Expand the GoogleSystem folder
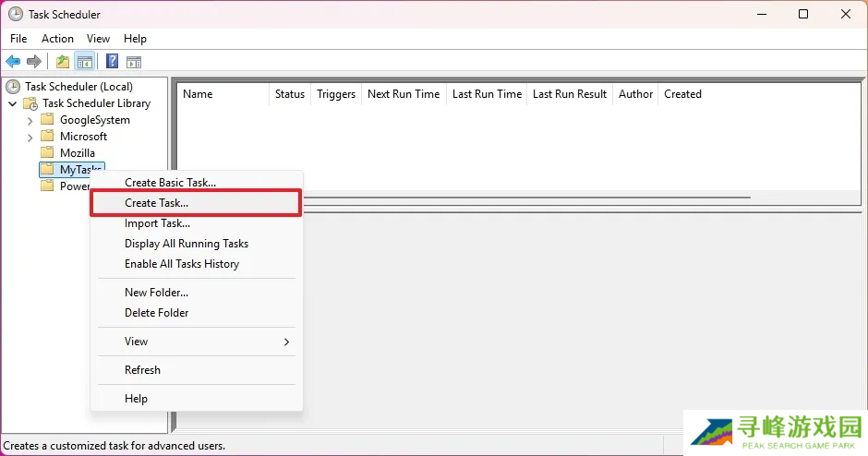Screen dimensions: 868x456 tap(30, 120)
